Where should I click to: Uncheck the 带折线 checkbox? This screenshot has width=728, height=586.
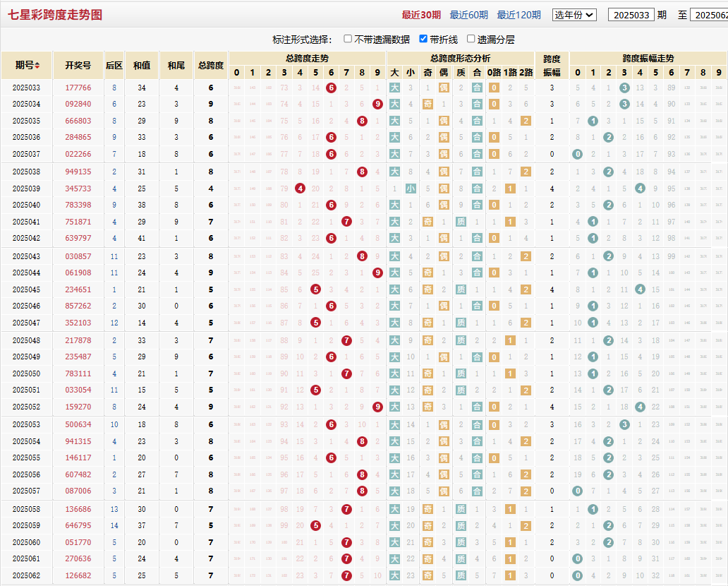(423, 39)
